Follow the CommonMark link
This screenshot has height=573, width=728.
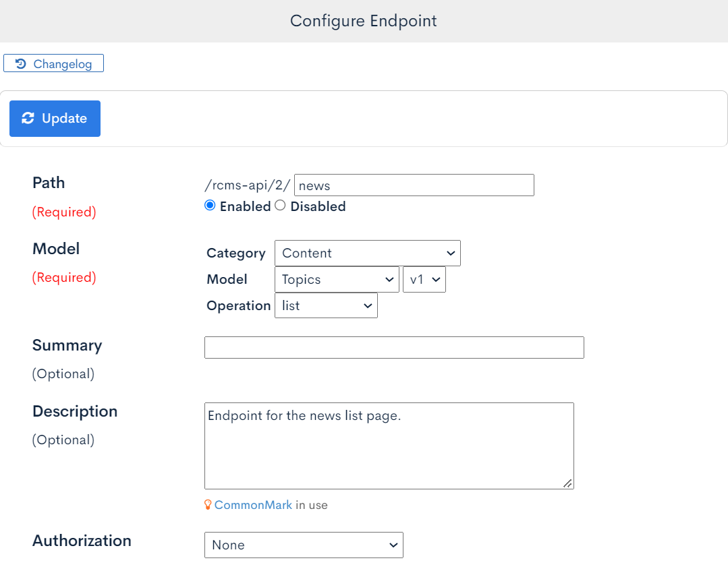[253, 504]
